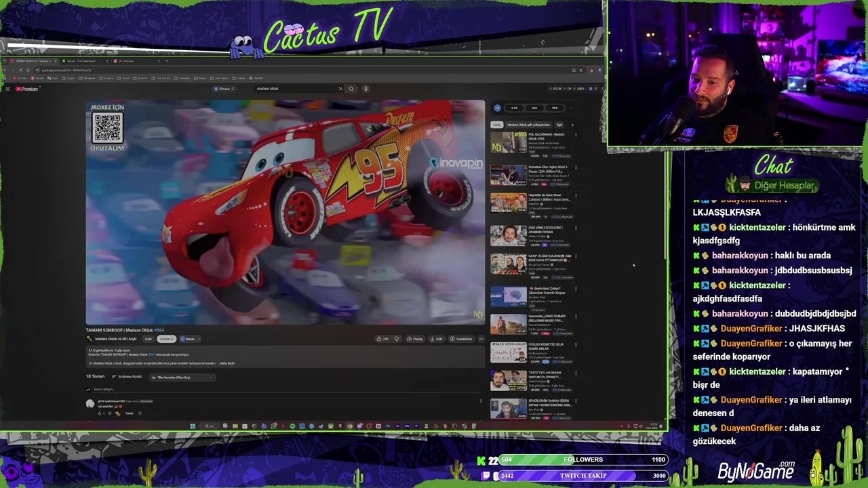Open the 'TESTO TAYLAN HAKAN' suggested video
Screen dimensions: 868x488
point(508,381)
